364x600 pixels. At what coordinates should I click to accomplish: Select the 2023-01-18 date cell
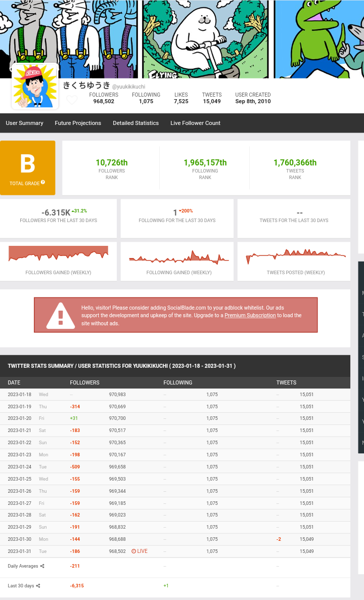coord(20,395)
